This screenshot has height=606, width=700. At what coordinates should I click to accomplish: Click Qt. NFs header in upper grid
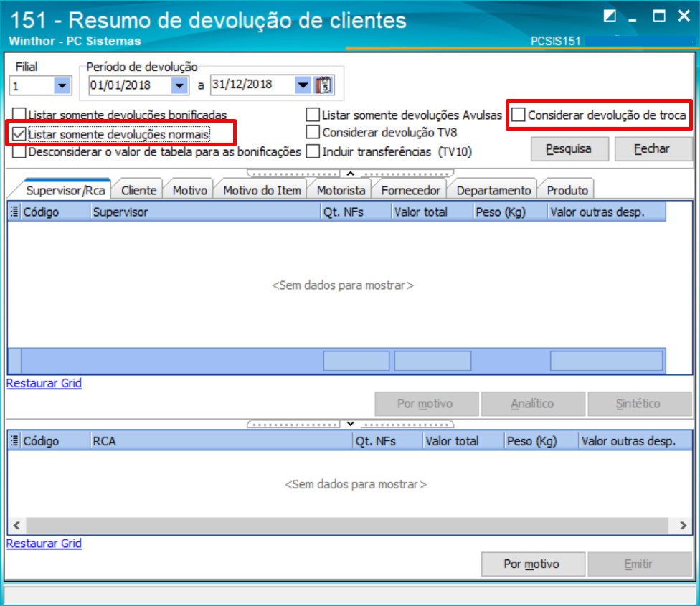coord(356,212)
